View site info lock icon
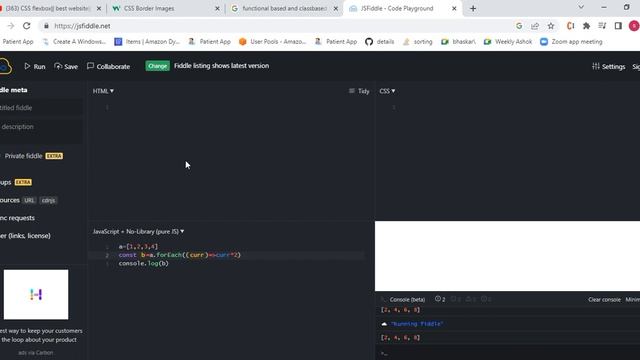 pos(46,26)
